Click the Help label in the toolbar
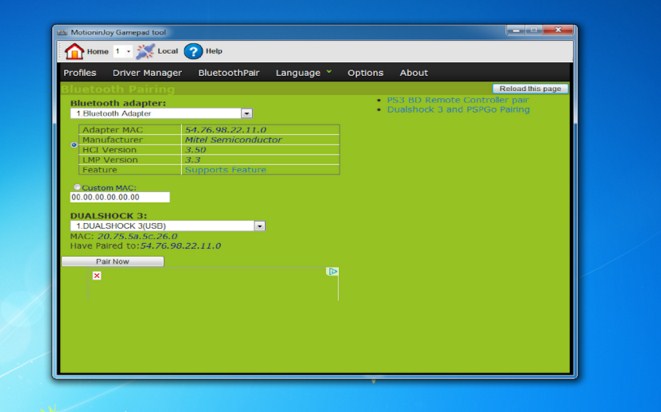The width and height of the screenshot is (661, 412). (214, 51)
